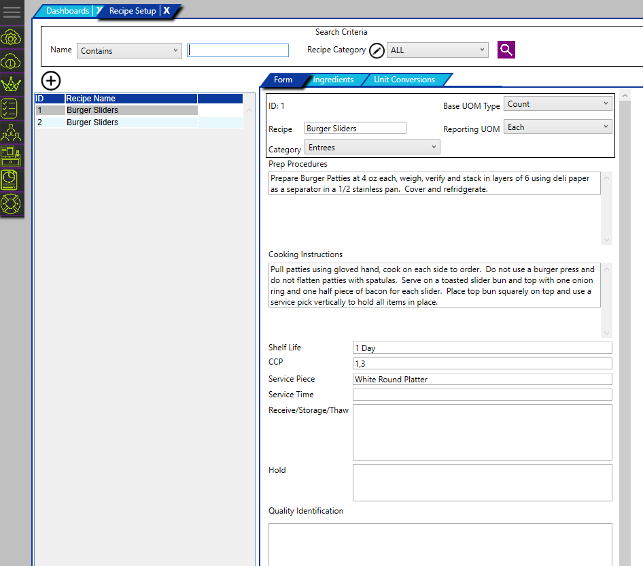This screenshot has height=566, width=644.
Task: Close the Recipe Setup tab
Action: tap(167, 11)
